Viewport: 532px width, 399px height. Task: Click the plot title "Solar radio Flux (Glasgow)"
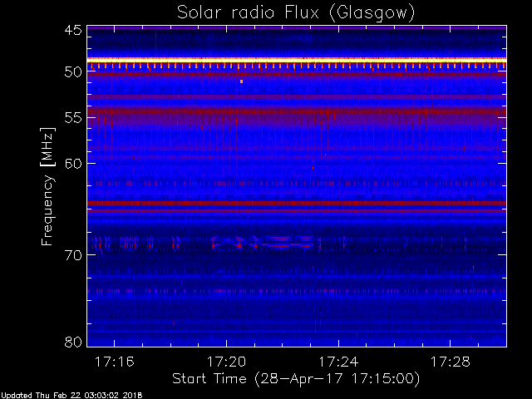296,13
